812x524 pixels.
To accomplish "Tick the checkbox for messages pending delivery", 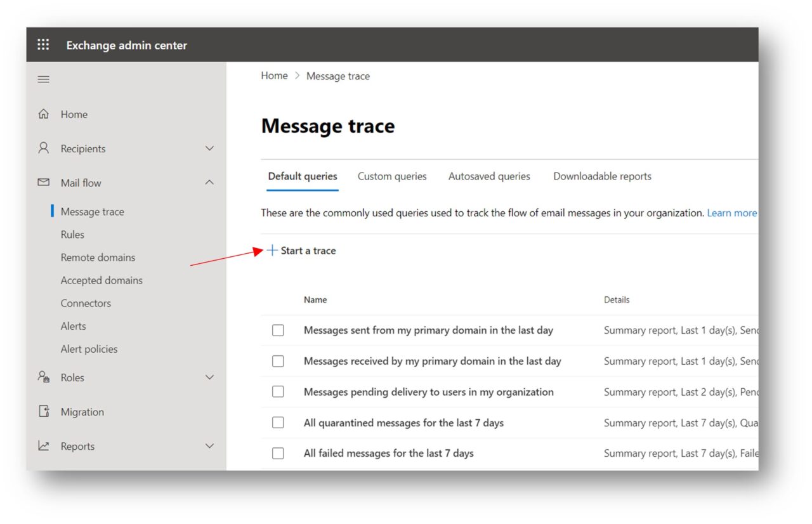I will (x=278, y=391).
